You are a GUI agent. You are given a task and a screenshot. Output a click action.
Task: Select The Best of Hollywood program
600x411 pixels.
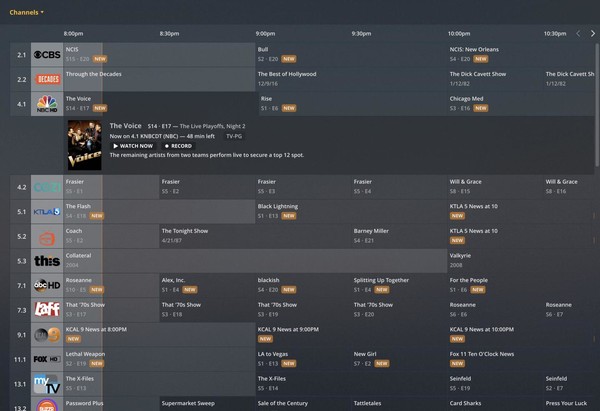tap(351, 79)
